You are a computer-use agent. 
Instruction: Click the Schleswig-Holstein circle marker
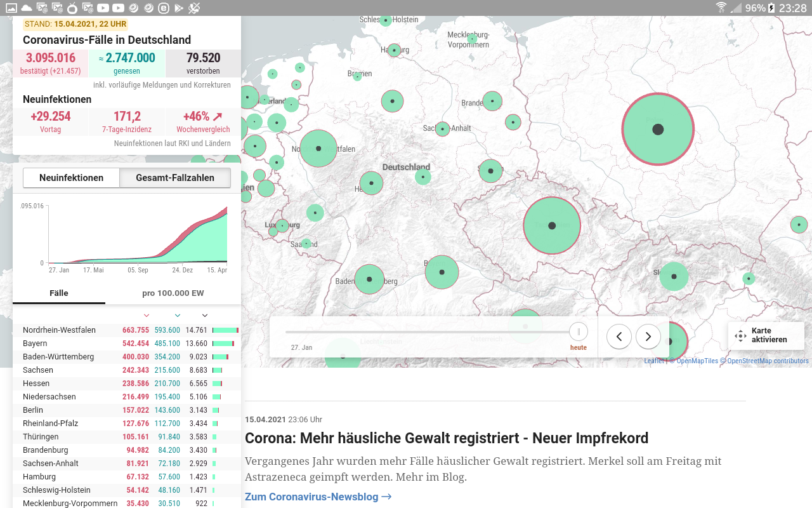[386, 20]
